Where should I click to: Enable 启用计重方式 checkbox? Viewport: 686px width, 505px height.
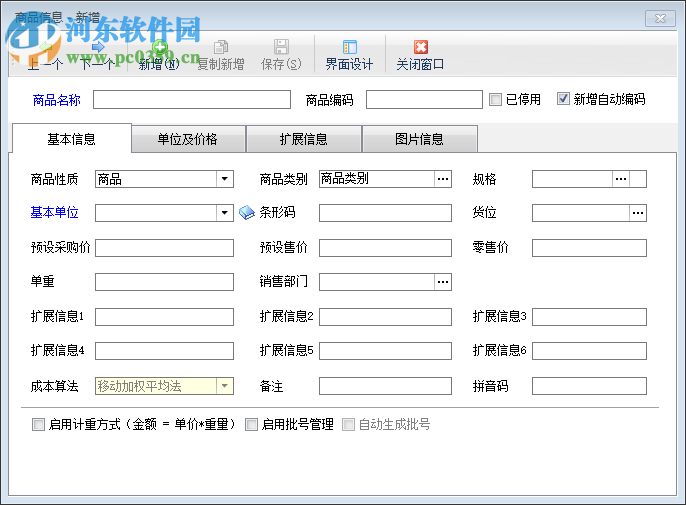(38, 424)
